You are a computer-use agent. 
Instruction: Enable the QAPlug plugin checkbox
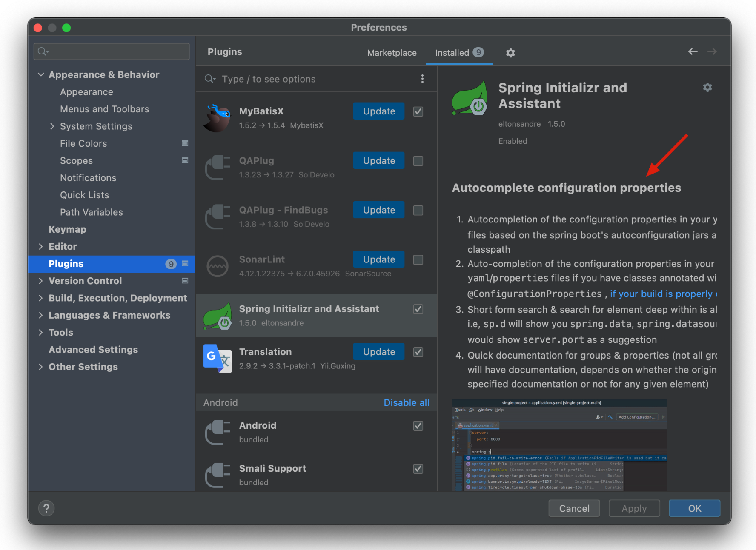coord(418,161)
